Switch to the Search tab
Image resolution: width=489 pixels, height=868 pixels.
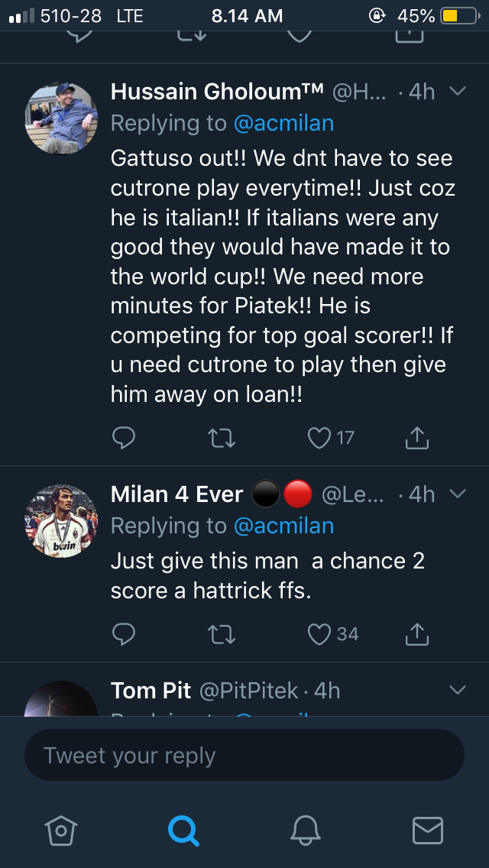[x=183, y=829]
